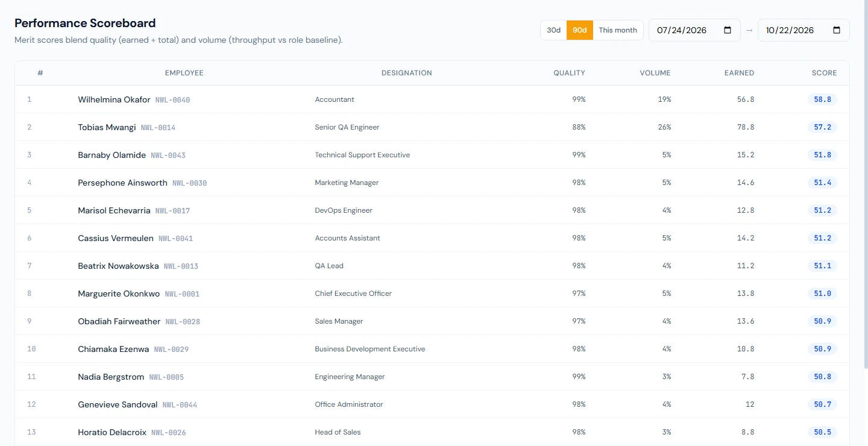
Task: Select the 90d range
Action: [x=580, y=30]
